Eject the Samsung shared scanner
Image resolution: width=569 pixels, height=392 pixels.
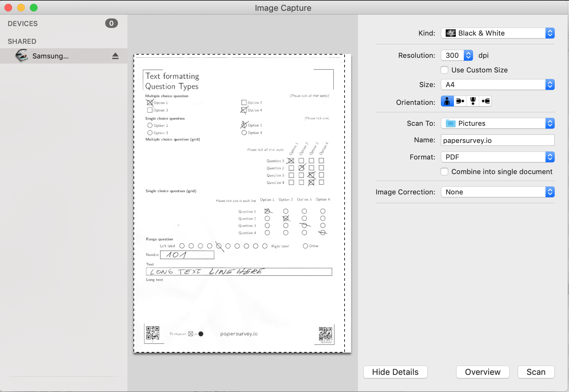[115, 56]
